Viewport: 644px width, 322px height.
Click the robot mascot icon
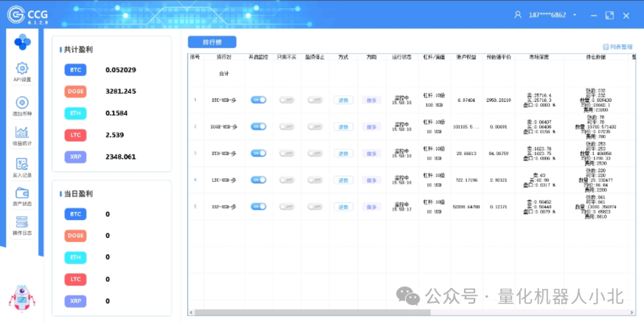22,298
